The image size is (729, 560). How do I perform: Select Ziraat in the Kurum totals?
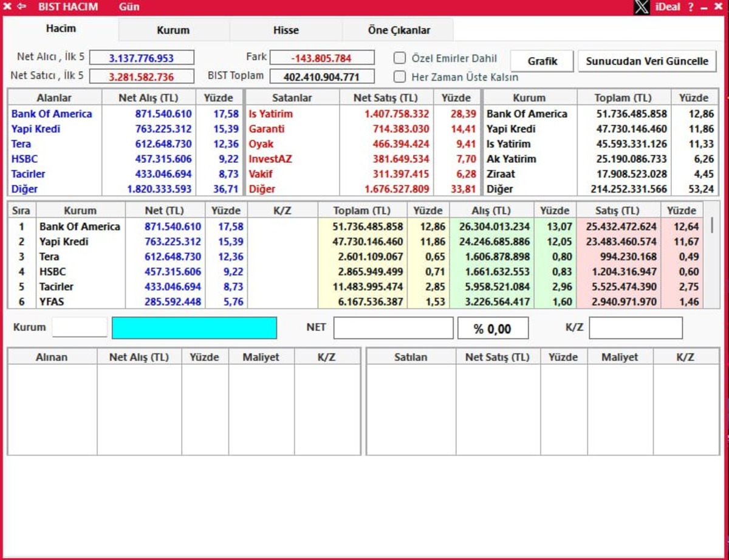[501, 174]
